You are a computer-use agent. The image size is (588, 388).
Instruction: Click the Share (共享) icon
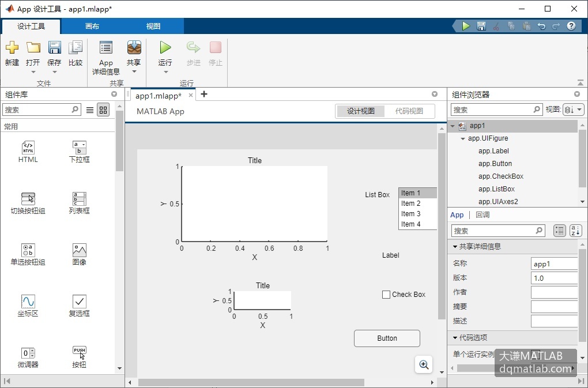click(134, 48)
